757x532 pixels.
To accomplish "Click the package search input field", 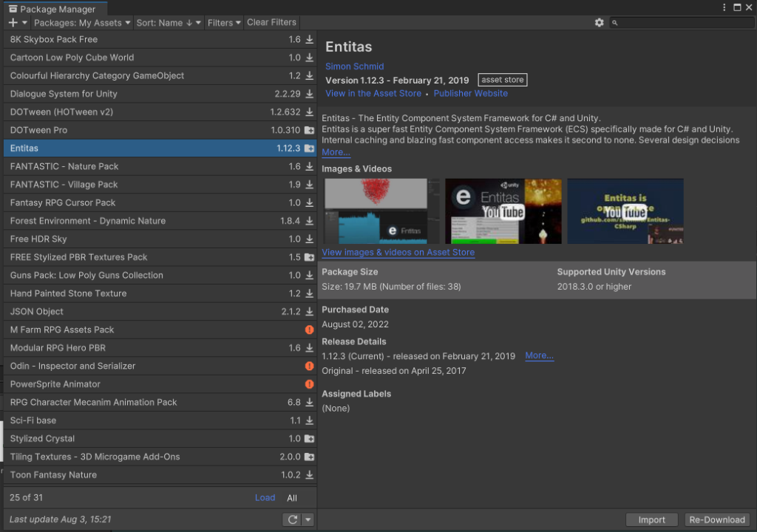I will pyautogui.click(x=682, y=23).
